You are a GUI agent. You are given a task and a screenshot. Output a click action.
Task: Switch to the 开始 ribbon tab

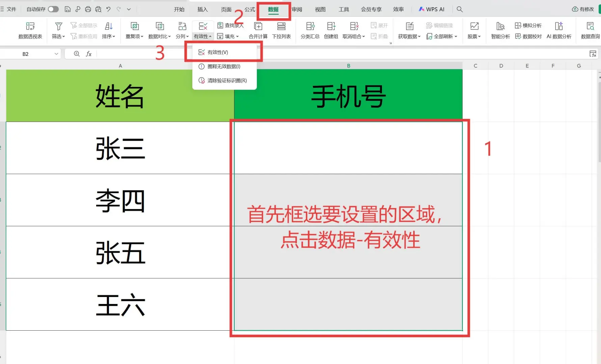pyautogui.click(x=179, y=9)
